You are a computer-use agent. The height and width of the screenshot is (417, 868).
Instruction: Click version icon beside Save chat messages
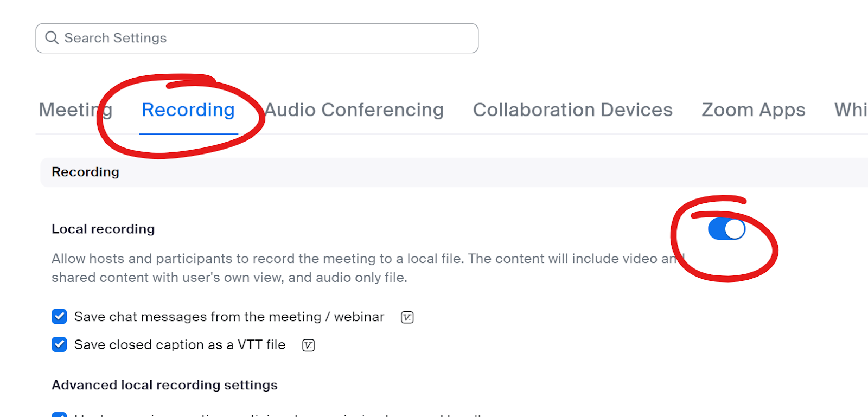[x=407, y=317]
